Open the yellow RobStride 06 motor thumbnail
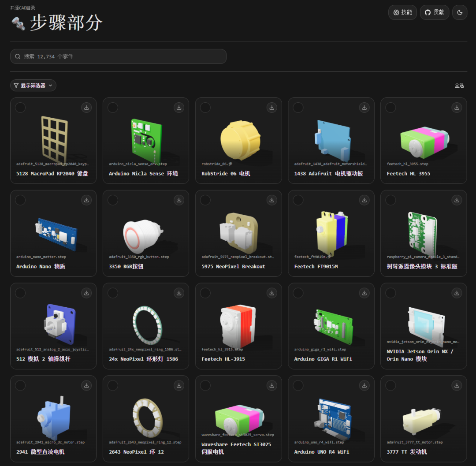Viewport: 476px width, 466px height. tap(240, 140)
